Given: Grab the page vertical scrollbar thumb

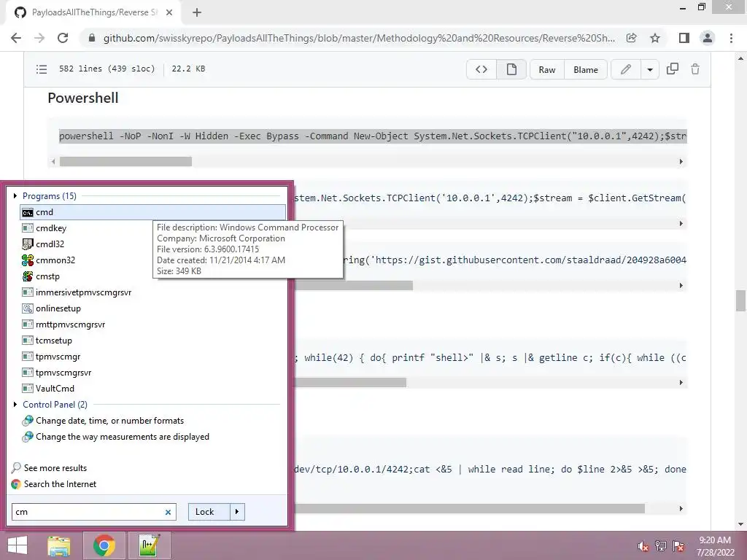Looking at the screenshot, I should point(740,300).
